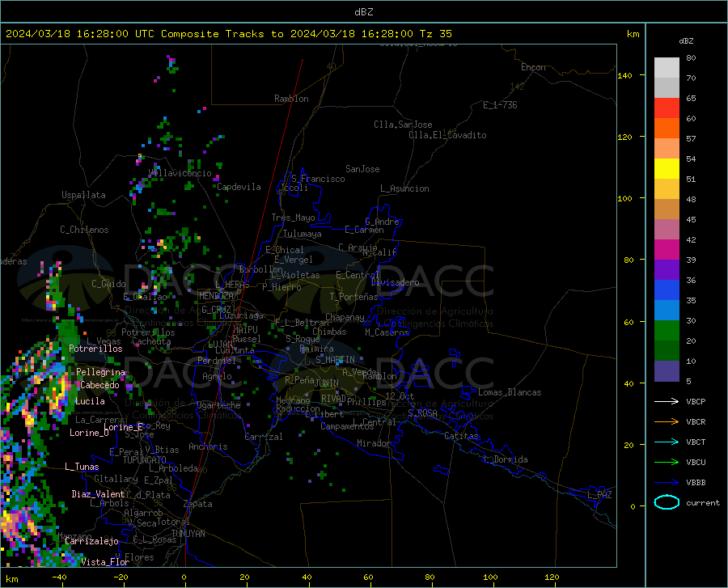Click the Diaz_Valent label
The width and height of the screenshot is (728, 588).
[x=98, y=494]
